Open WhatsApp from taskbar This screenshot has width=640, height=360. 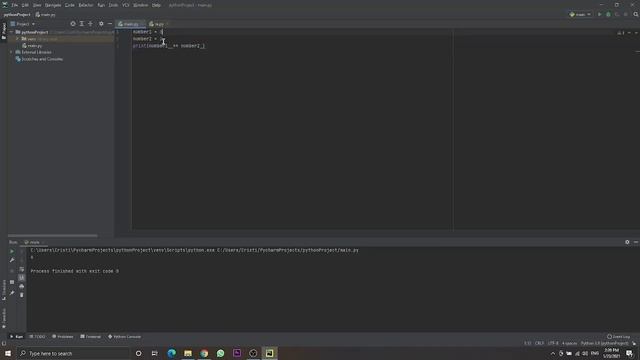pyautogui.click(x=220, y=353)
